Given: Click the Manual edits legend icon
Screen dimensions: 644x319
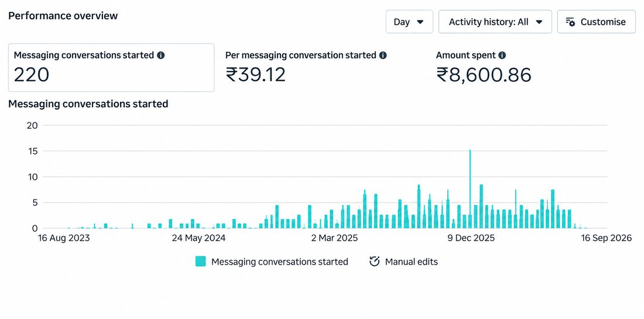Looking at the screenshot, I should pos(375,262).
